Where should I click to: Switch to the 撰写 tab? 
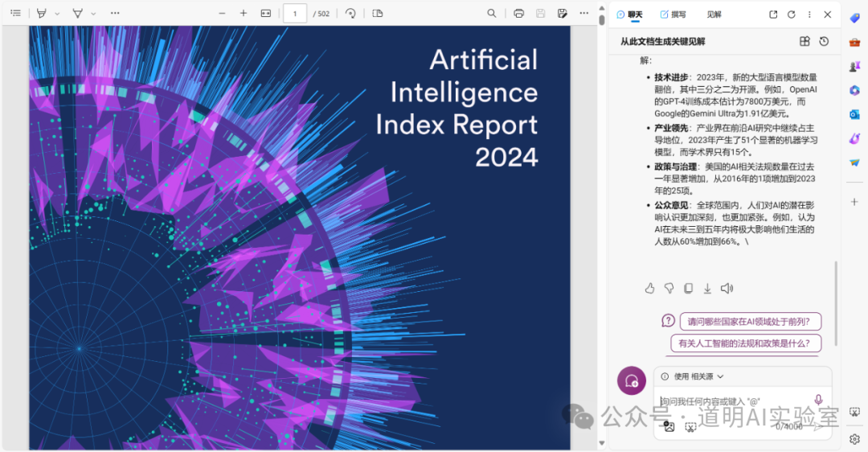(673, 14)
